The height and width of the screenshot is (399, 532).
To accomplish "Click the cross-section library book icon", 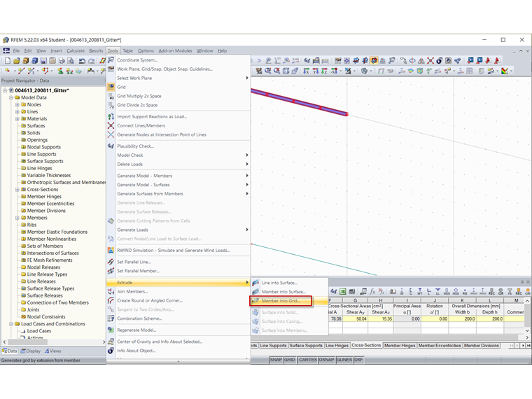I will point(393,291).
